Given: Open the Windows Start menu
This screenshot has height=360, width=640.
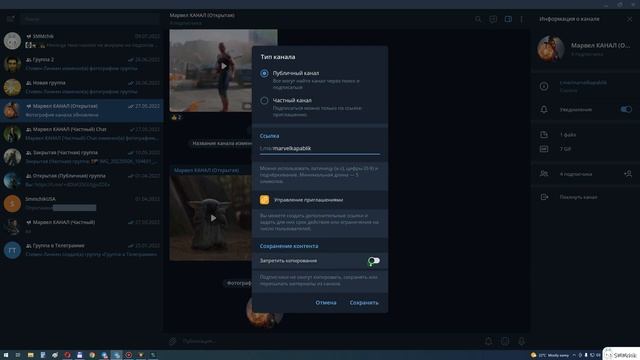Looking at the screenshot, I should point(6,355).
